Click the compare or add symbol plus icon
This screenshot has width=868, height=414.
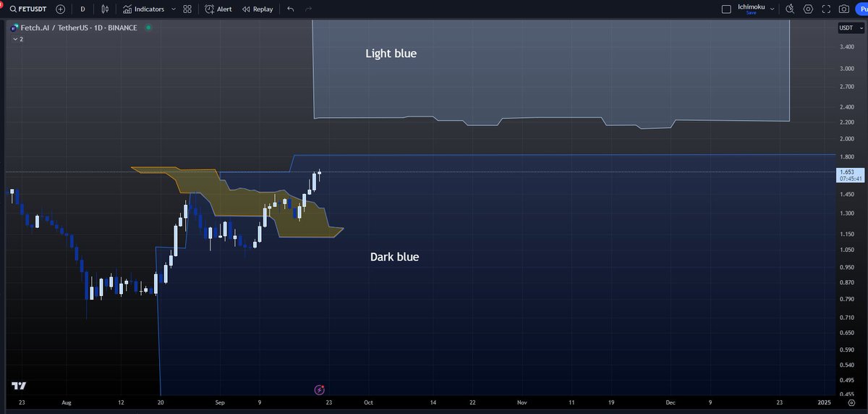coord(60,9)
